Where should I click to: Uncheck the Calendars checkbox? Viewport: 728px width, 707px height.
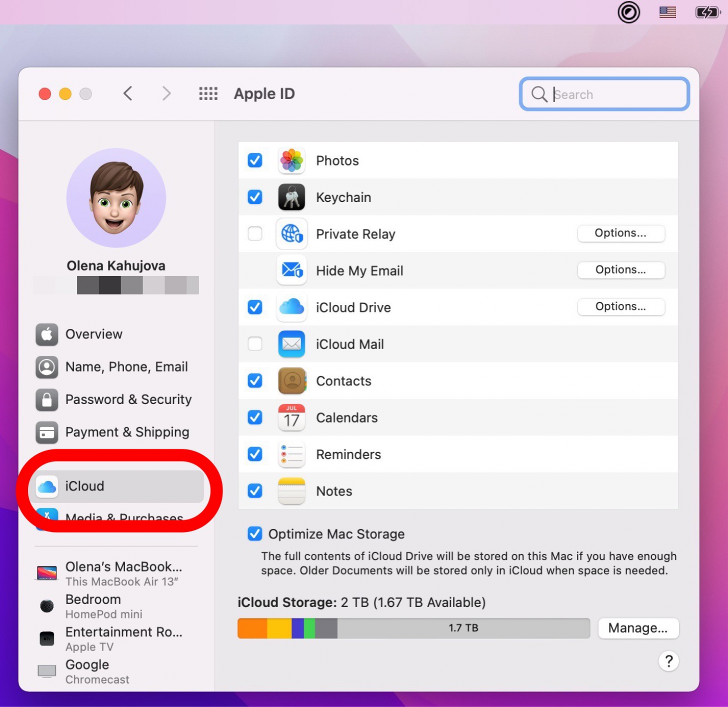(255, 417)
